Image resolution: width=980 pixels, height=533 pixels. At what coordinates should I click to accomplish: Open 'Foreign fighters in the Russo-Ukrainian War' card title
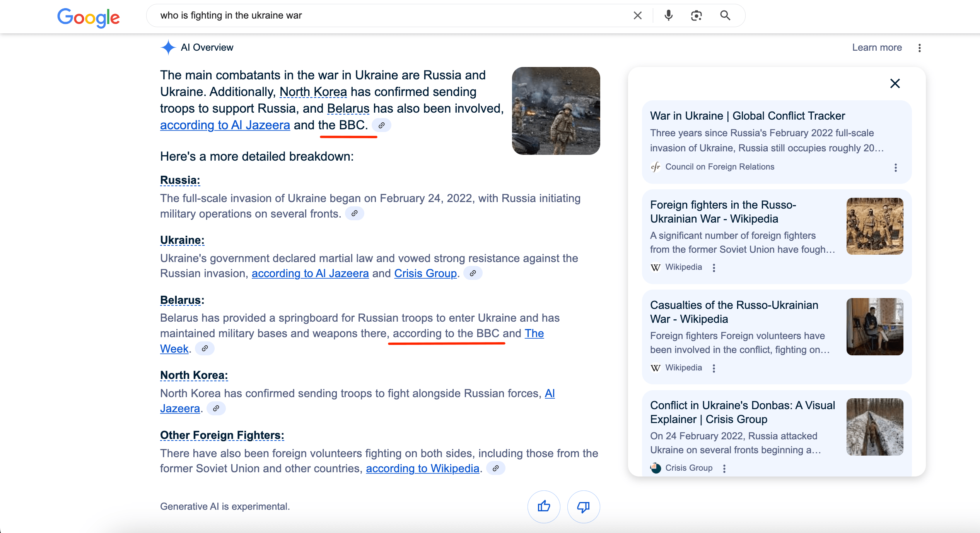(723, 212)
